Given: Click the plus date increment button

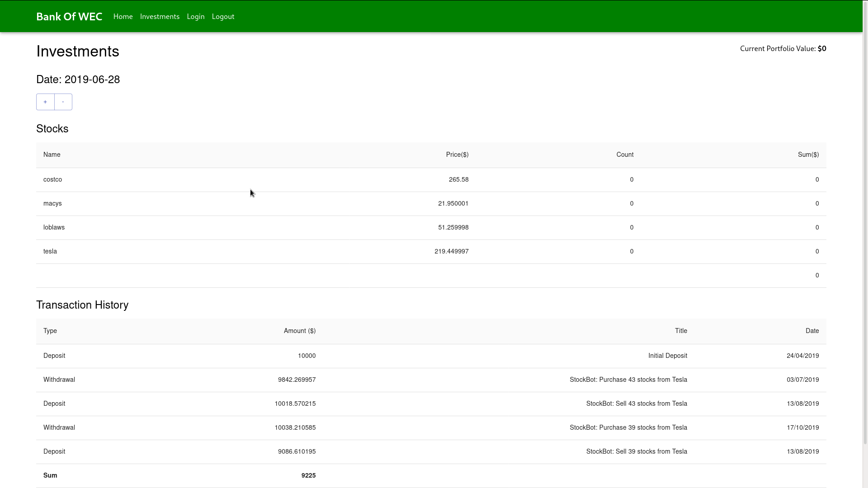Looking at the screenshot, I should click(45, 102).
